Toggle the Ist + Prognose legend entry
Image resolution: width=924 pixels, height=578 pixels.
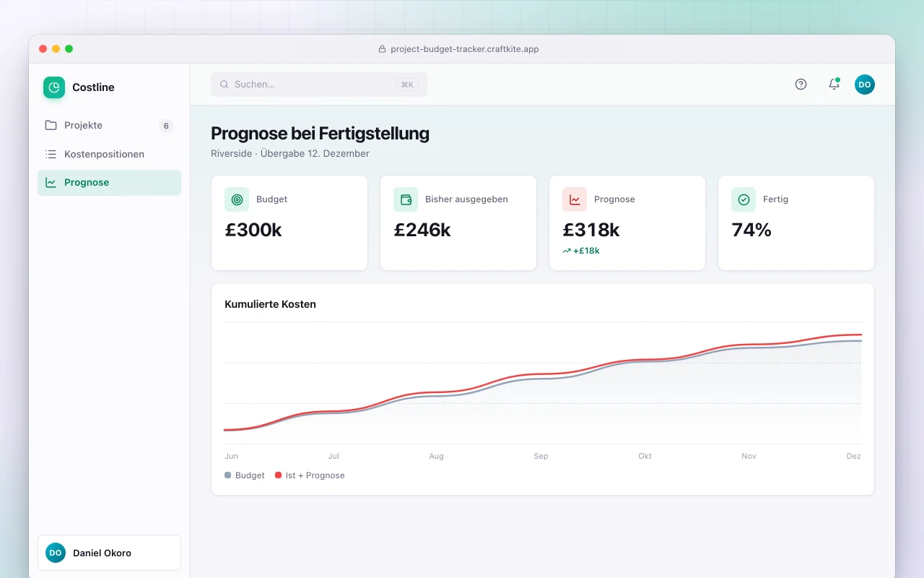[x=310, y=475]
